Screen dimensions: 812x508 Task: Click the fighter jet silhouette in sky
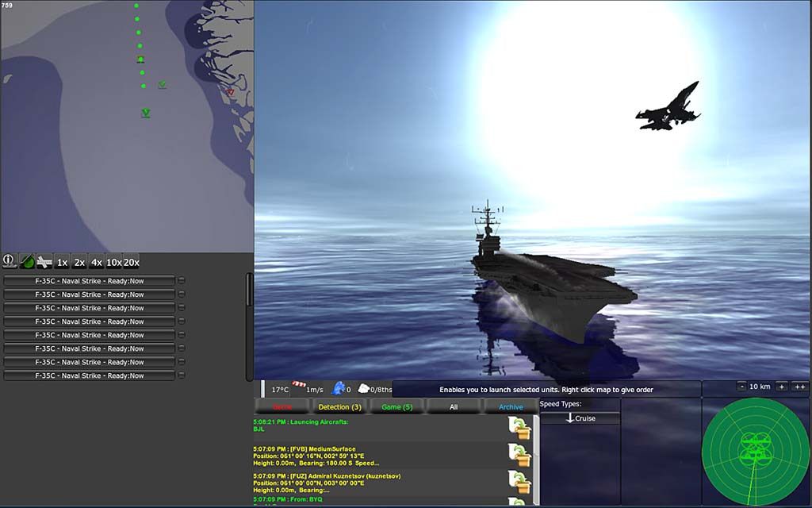(668, 107)
